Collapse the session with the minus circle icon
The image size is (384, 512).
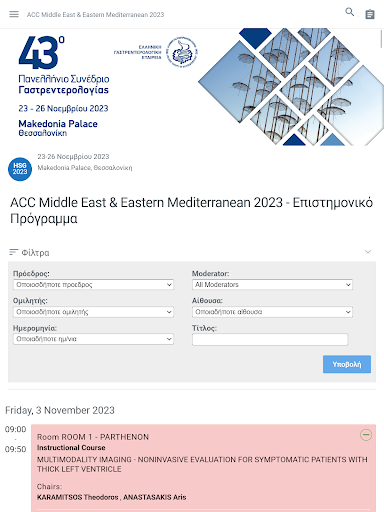tap(366, 435)
